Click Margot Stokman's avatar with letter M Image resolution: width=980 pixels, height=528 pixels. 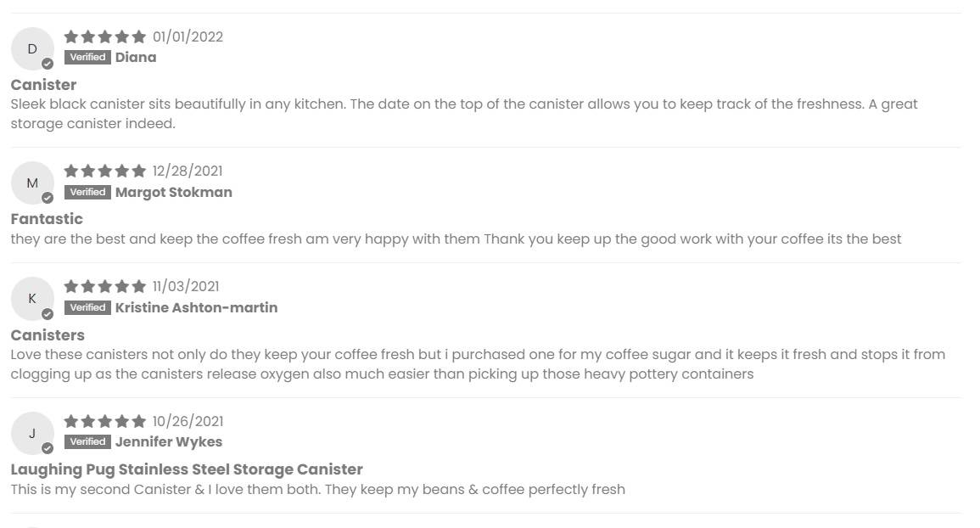32,183
